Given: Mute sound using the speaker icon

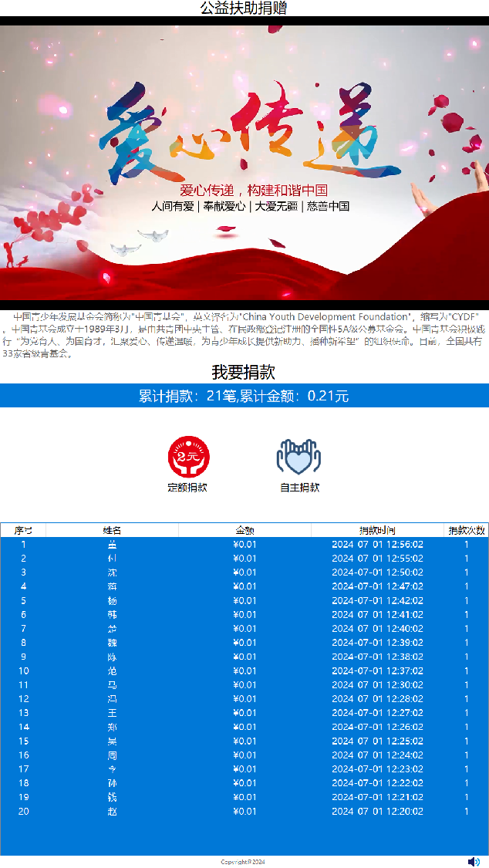Looking at the screenshot, I should coord(474,861).
